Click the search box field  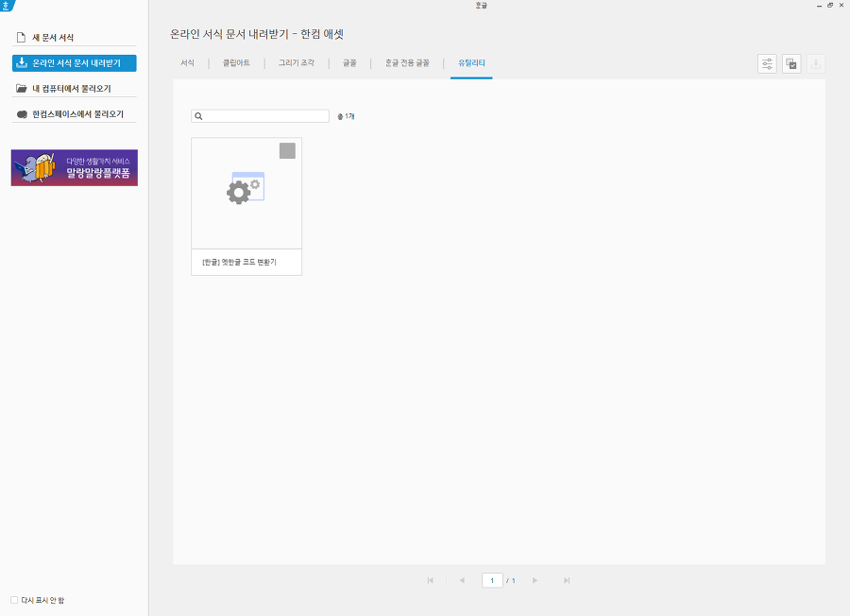click(x=261, y=116)
